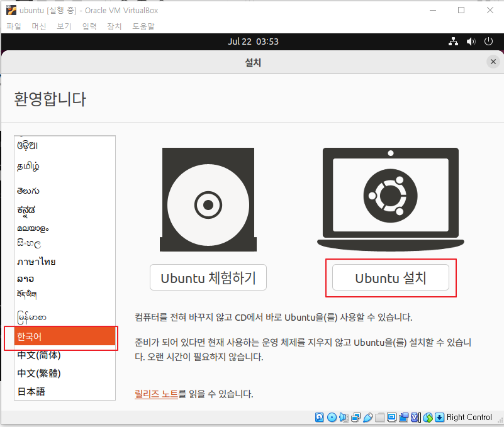Open the hard disk activity indicator
504x427 pixels.
tap(319, 417)
